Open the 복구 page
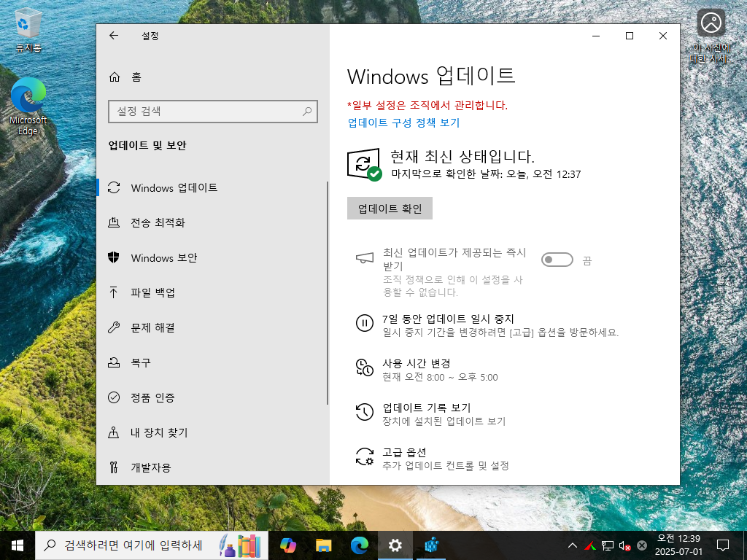Screen dimensions: 747x560 (x=212, y=362)
